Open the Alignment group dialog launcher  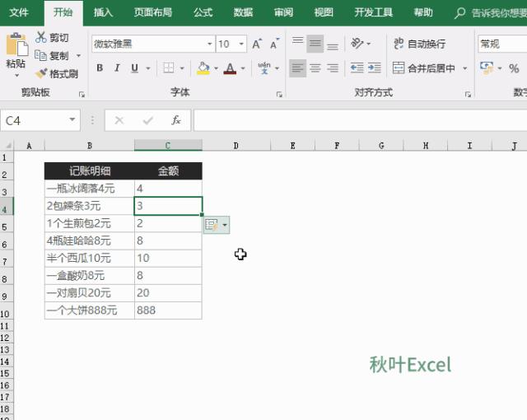(x=468, y=95)
